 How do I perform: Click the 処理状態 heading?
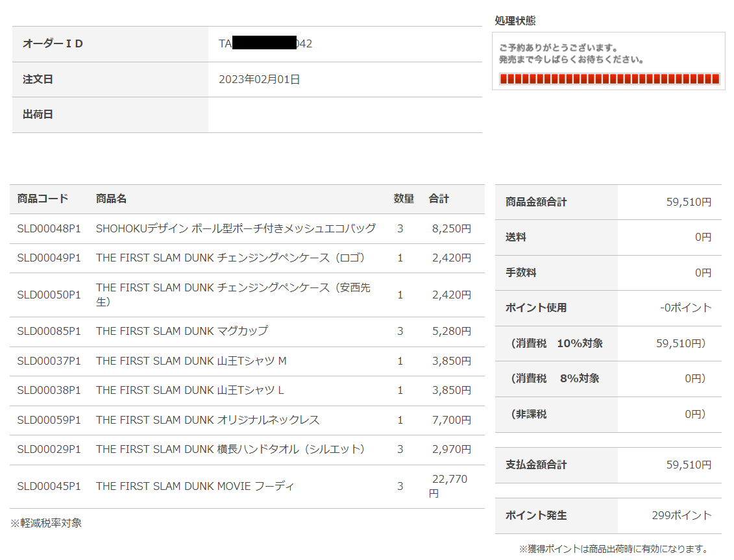(x=515, y=20)
